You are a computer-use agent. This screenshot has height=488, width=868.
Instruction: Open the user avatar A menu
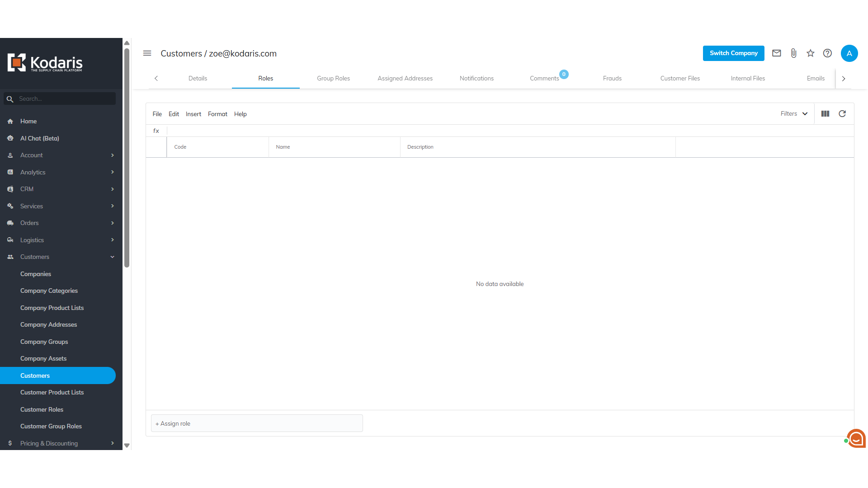click(849, 53)
